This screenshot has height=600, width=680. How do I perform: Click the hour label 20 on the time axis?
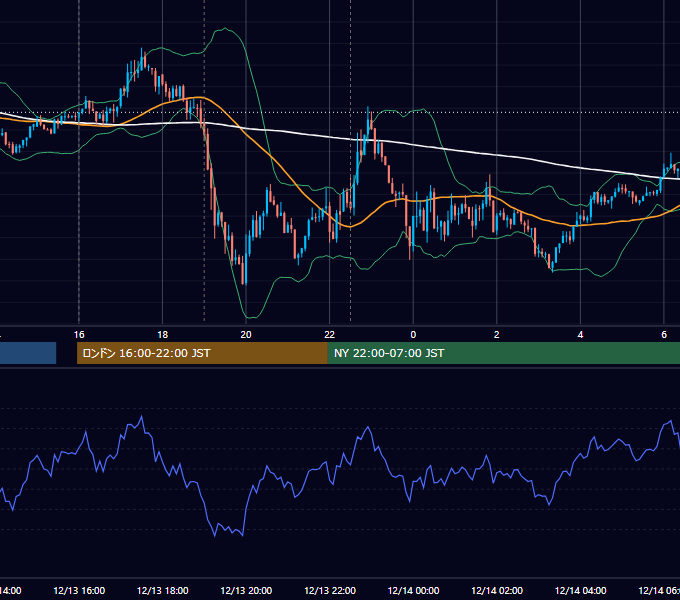tap(246, 335)
